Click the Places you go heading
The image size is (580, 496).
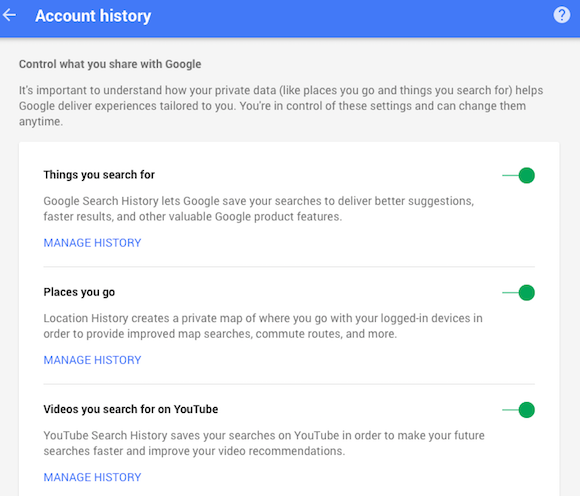tap(79, 292)
